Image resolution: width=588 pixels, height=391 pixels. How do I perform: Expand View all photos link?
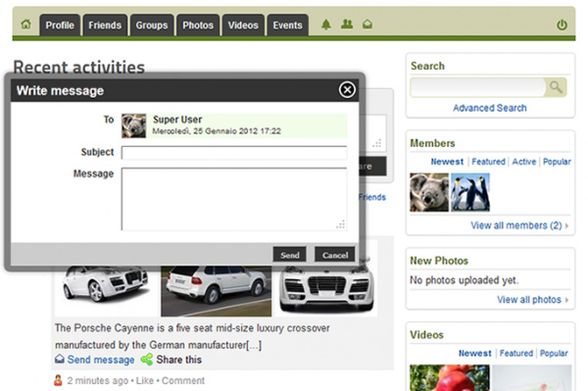529,300
